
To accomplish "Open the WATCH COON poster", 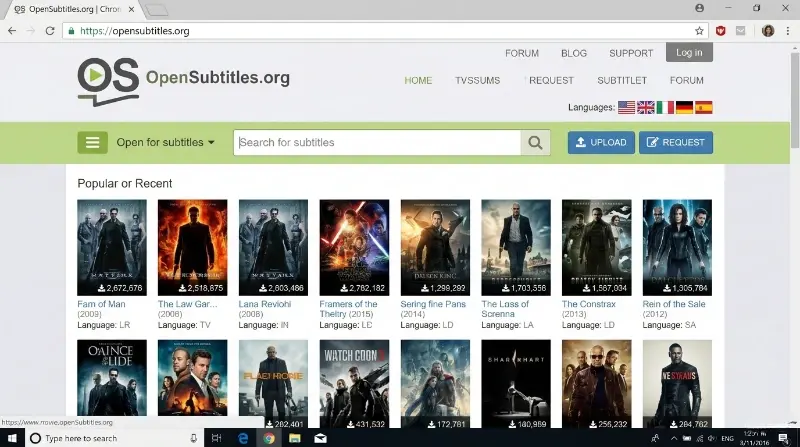I will pos(354,384).
